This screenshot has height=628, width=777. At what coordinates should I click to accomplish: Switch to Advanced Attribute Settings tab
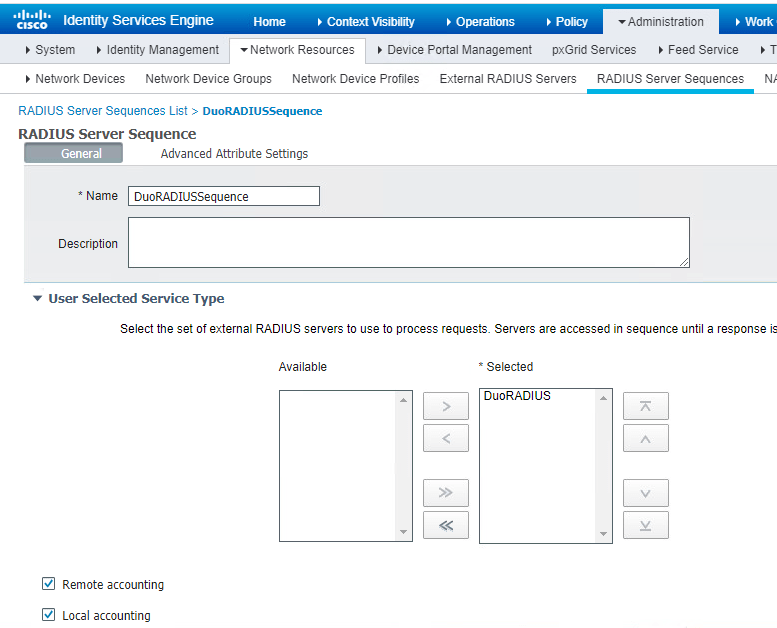click(234, 154)
